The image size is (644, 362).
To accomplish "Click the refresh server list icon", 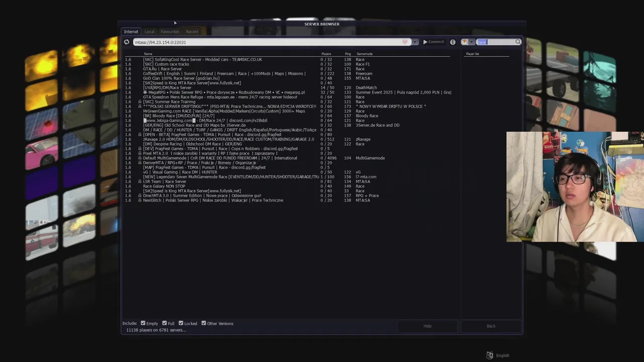I will [x=127, y=42].
